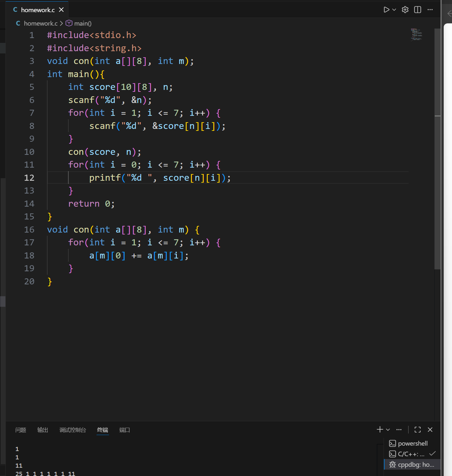The width and height of the screenshot is (452, 476).
Task: Split the editor to the right
Action: [417, 10]
